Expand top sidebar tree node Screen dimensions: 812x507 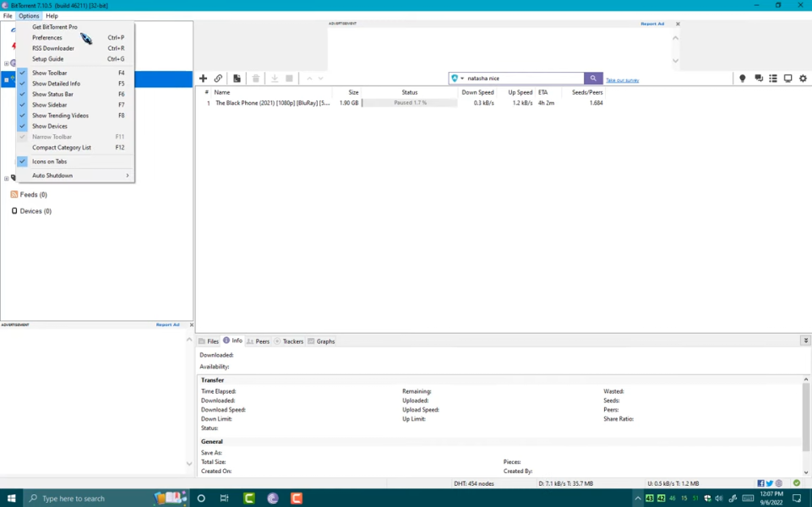pyautogui.click(x=6, y=63)
